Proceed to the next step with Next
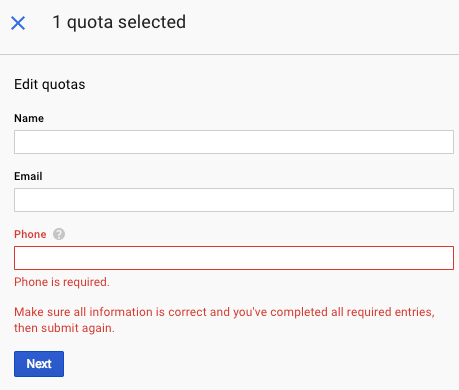Image resolution: width=459 pixels, height=390 pixels. [39, 364]
